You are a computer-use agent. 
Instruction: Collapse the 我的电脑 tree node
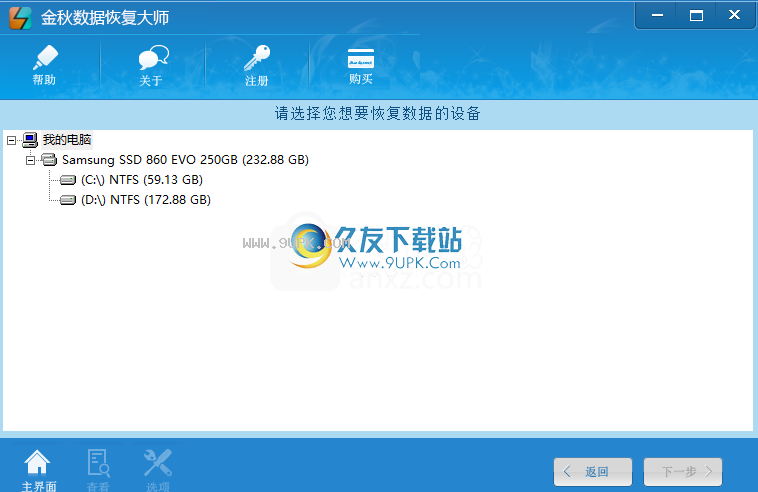click(11, 141)
